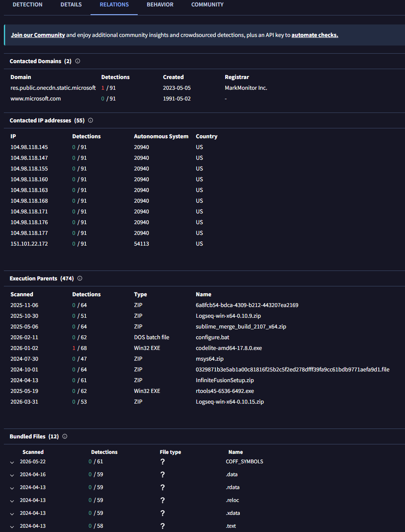Open IP address 151.101.22.172
The image size is (405, 532).
[x=29, y=243]
